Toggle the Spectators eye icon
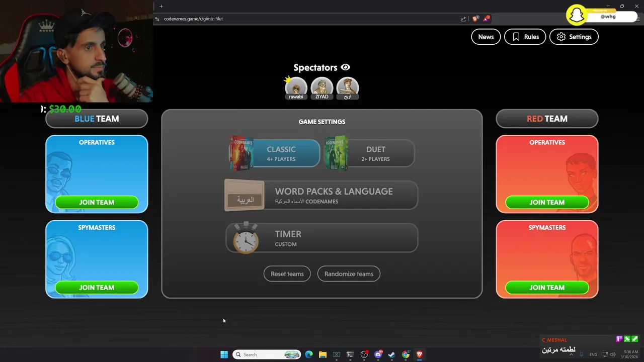Screen dimensions: 644x362 (x=345, y=67)
